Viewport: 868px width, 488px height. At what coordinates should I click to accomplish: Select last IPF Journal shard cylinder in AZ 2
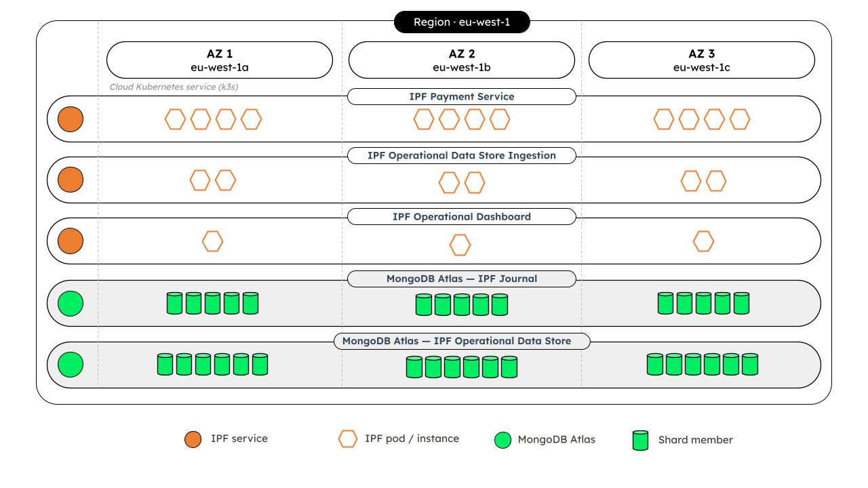[x=500, y=304]
